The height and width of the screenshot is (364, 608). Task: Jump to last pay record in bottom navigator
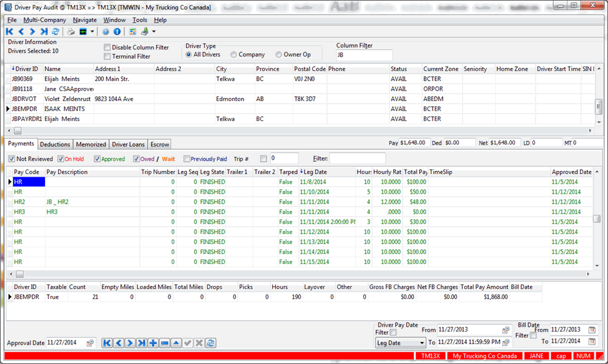[142, 343]
